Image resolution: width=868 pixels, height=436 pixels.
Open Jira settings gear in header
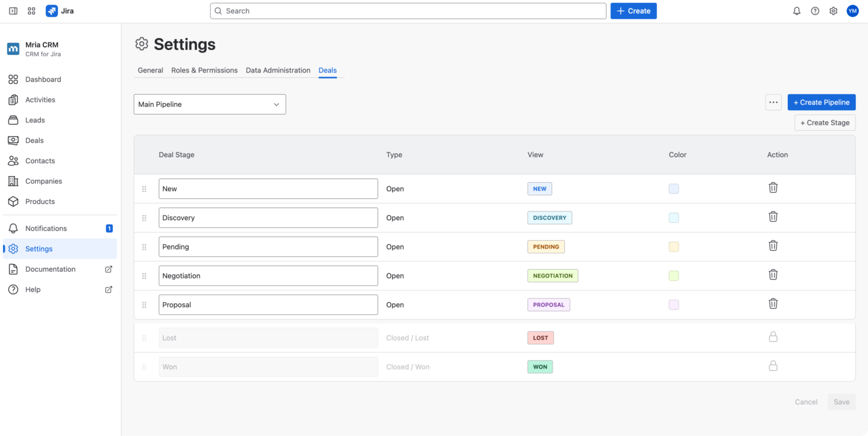pyautogui.click(x=833, y=11)
